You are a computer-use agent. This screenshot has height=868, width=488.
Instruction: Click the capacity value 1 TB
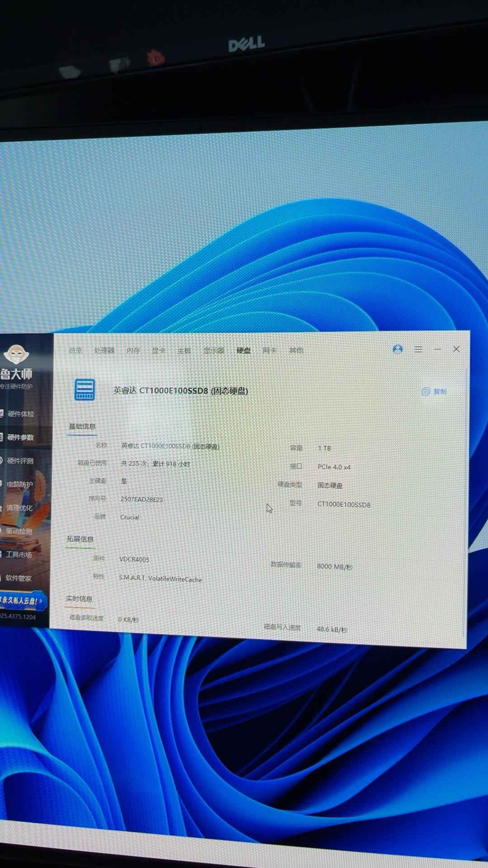[x=324, y=448]
